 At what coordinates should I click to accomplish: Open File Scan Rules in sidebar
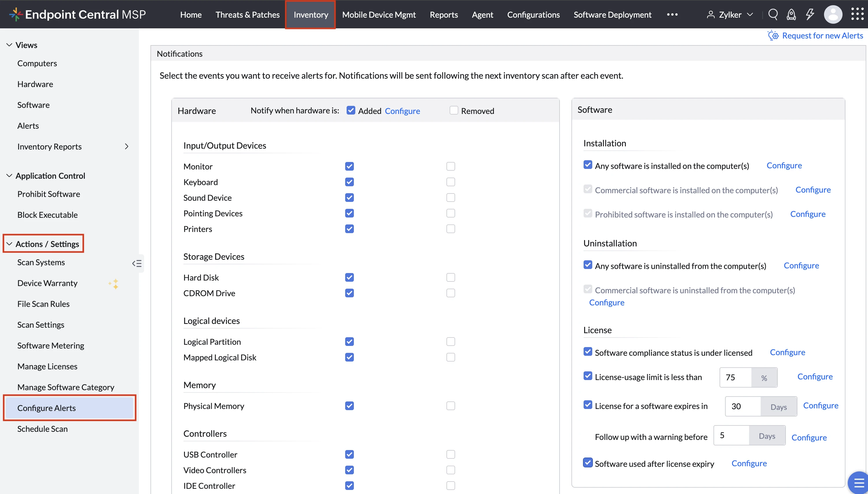pos(43,304)
